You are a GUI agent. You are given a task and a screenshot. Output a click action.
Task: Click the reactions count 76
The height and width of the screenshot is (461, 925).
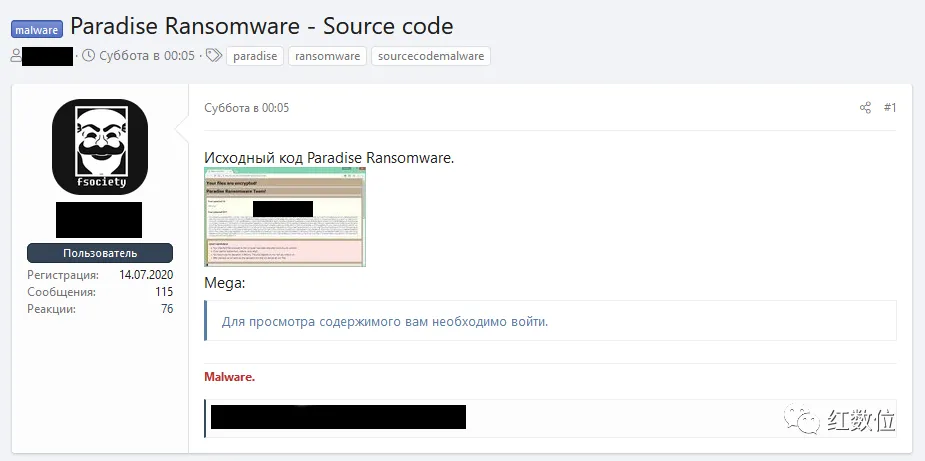pyautogui.click(x=167, y=309)
